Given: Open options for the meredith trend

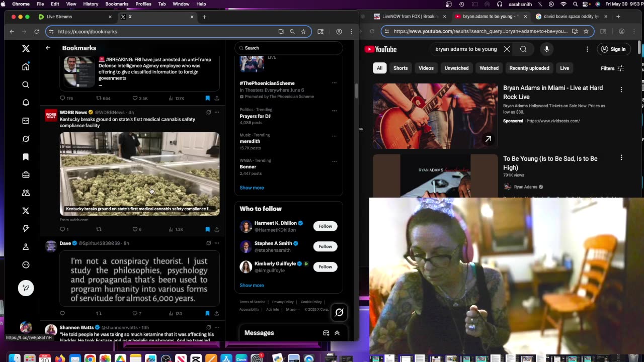Looking at the screenshot, I should (x=334, y=136).
